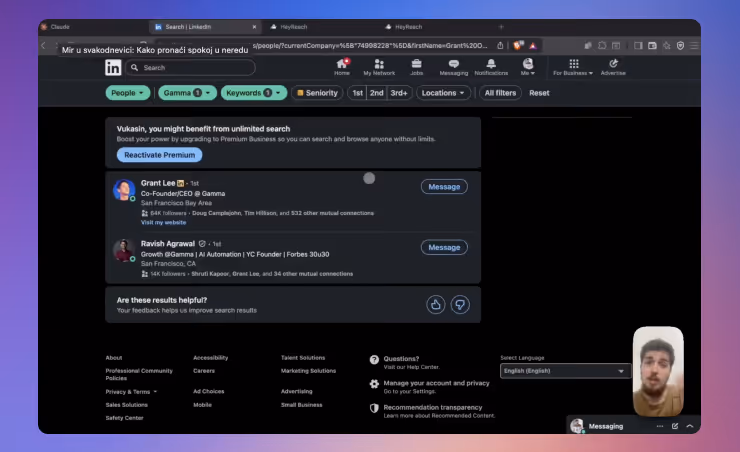Click the Questions help icon
740x452 pixels.
pos(374,360)
